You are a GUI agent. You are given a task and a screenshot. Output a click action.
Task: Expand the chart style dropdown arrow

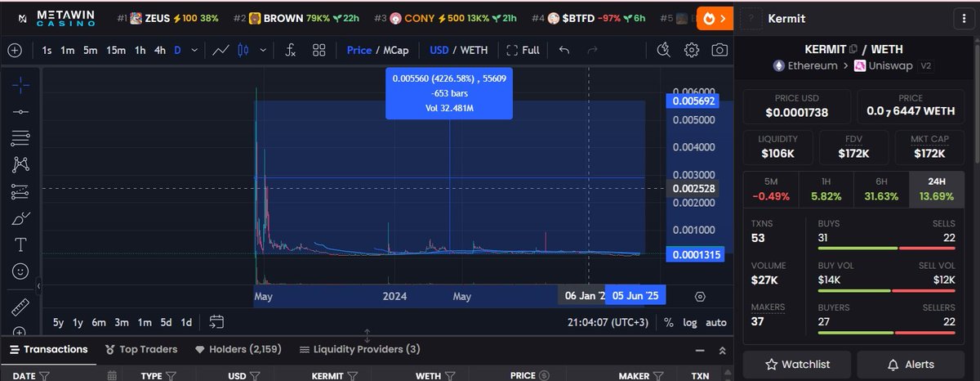click(263, 50)
